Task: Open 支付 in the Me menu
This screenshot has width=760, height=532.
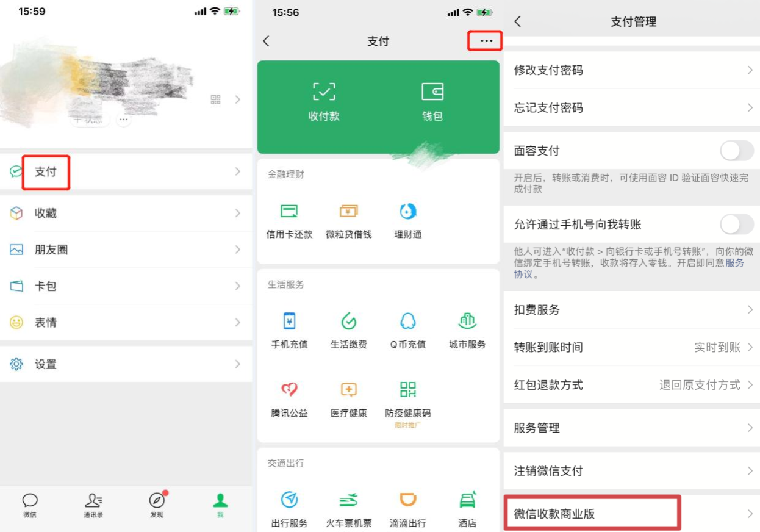Action: click(x=46, y=172)
